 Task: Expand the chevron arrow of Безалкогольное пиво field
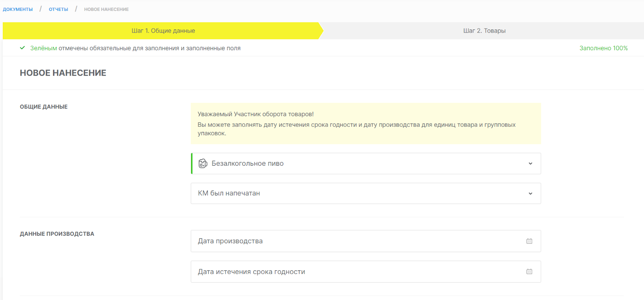(x=530, y=164)
